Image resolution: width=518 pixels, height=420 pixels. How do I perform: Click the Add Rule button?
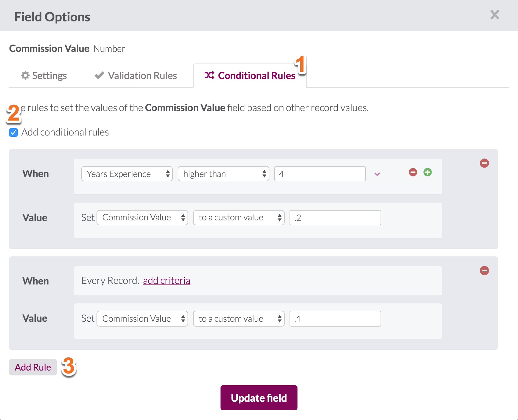point(33,367)
